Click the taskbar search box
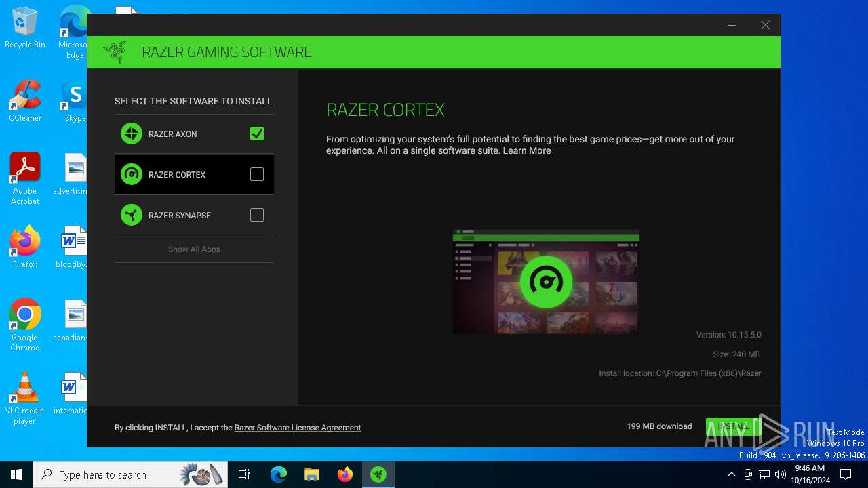This screenshot has height=488, width=868. click(x=132, y=474)
